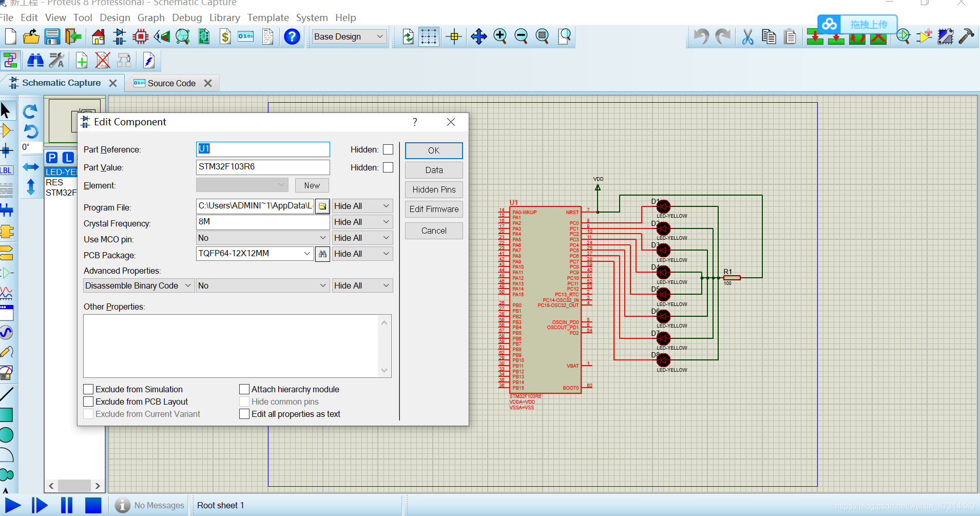
Task: Switch to the Source Code tab
Action: click(x=171, y=83)
